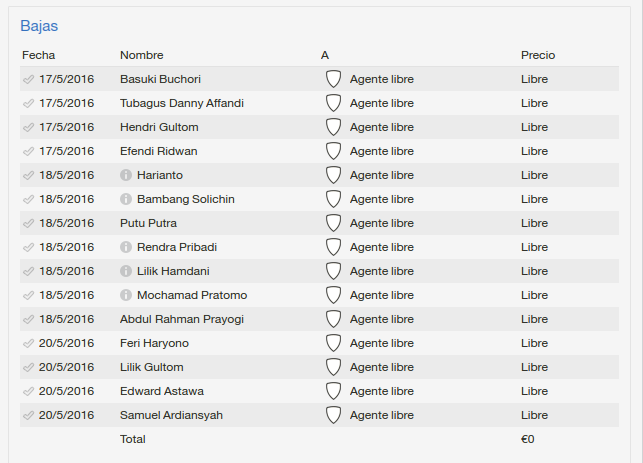Open the Bajas section heading
Screen dimensions: 643x463
[39, 26]
